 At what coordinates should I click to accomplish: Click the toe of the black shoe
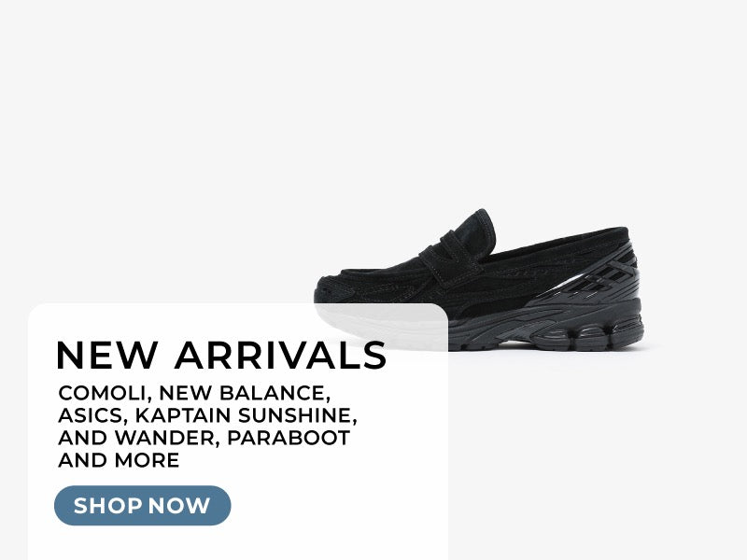(333, 288)
